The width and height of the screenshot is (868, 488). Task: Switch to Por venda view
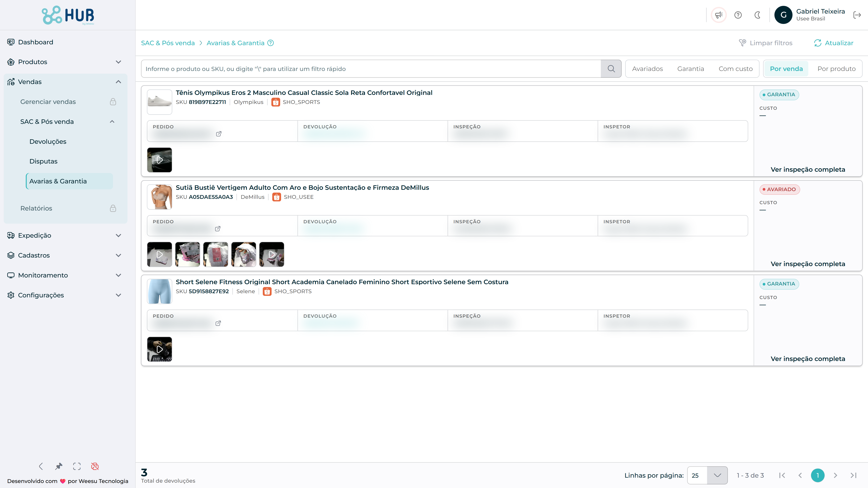click(x=786, y=69)
